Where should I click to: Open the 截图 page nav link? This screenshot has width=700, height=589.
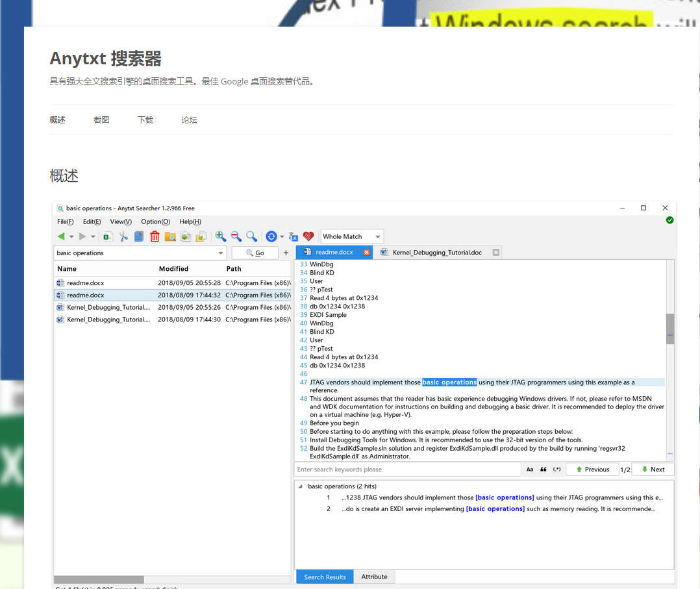[101, 119]
